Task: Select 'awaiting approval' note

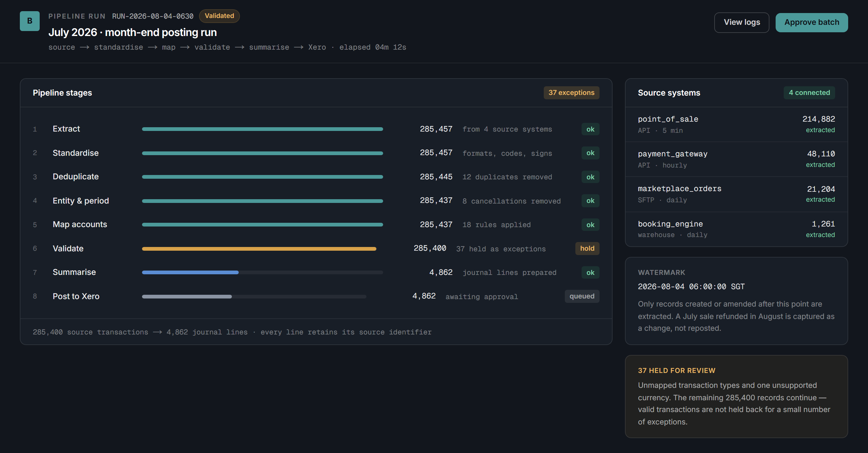Action: pos(481,297)
